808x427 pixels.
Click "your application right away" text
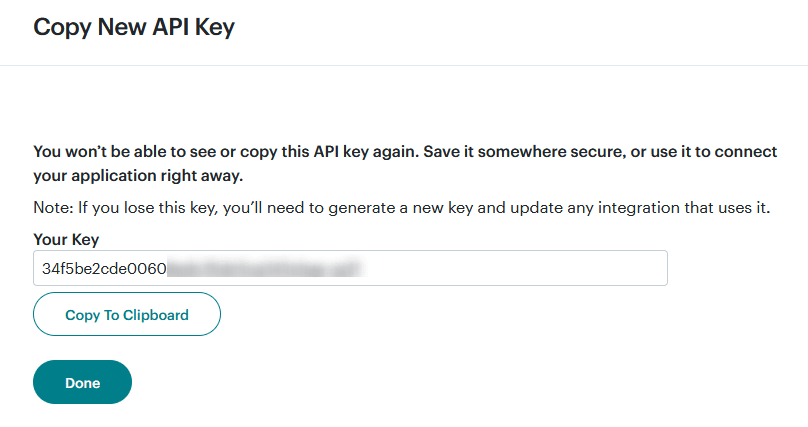pos(139,176)
